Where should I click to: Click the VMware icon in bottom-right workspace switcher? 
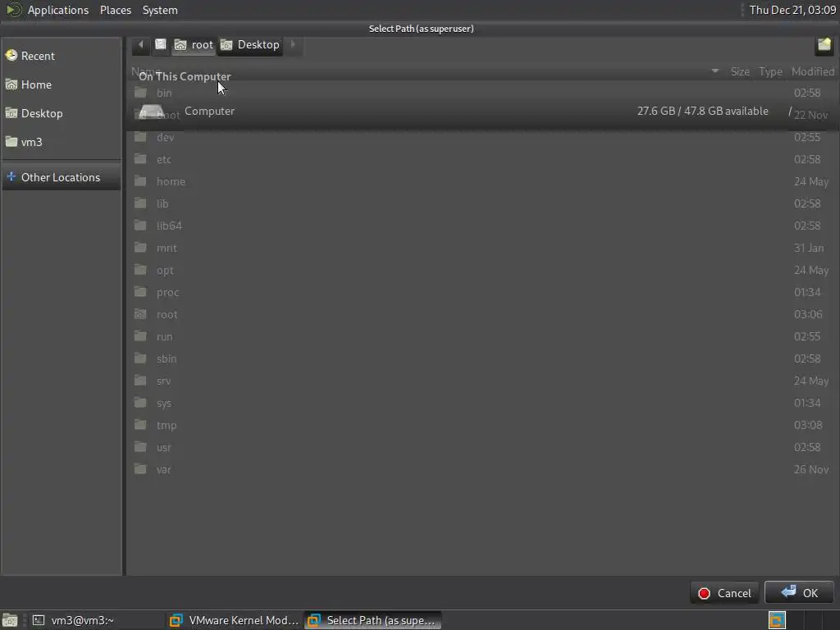(777, 620)
